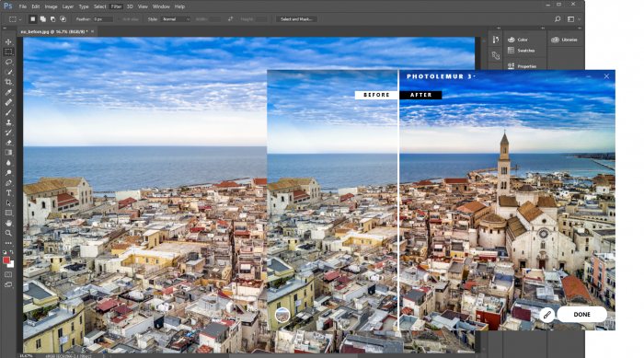Choose Add to Selection mode
The image size is (644, 358).
tap(42, 19)
